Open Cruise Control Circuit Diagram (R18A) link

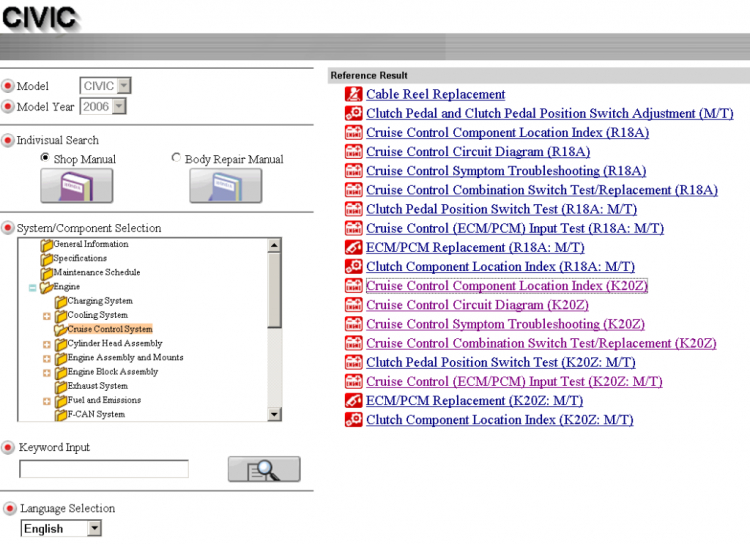478,152
